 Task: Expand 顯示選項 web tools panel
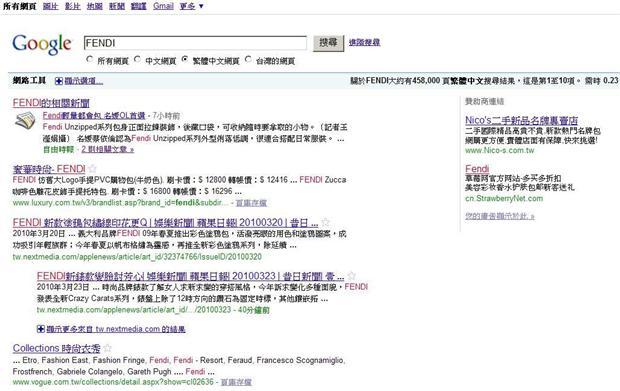(83, 81)
